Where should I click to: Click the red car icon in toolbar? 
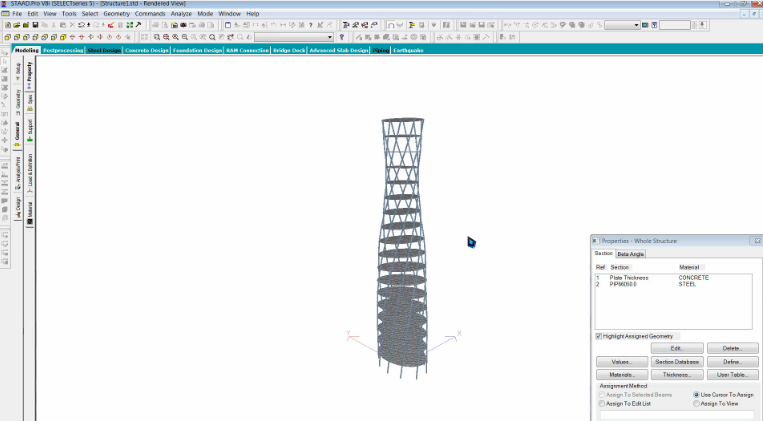pyautogui.click(x=183, y=25)
